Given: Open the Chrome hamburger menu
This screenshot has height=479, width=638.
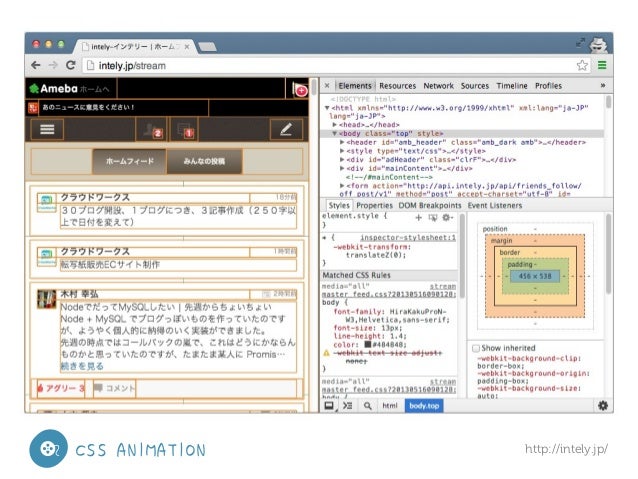Looking at the screenshot, I should click(602, 65).
